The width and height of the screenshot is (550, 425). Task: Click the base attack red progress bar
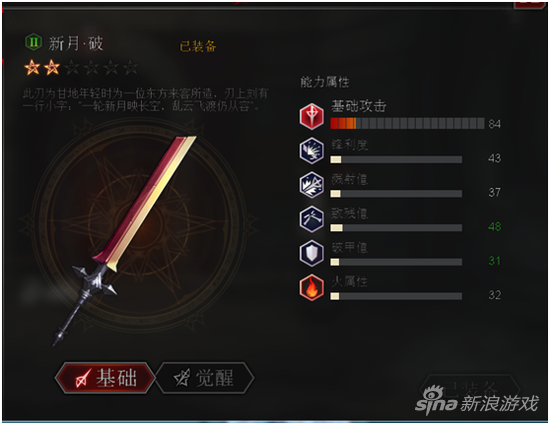(x=407, y=123)
